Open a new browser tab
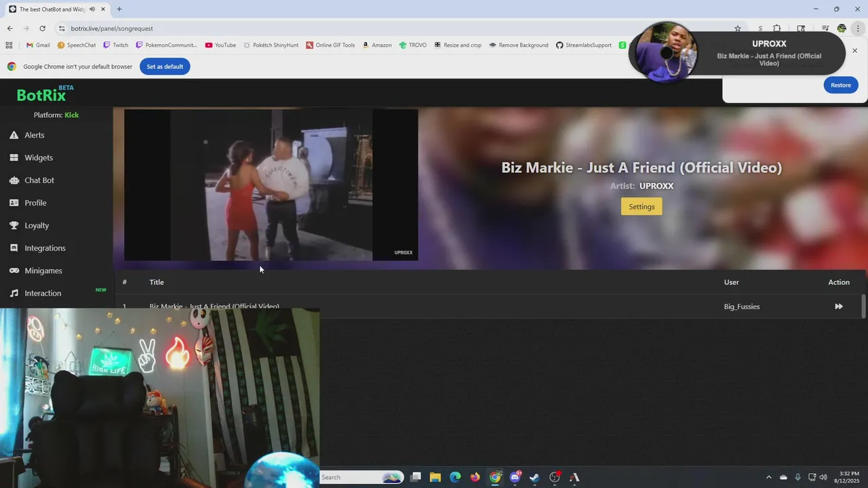This screenshot has height=488, width=868. (119, 9)
